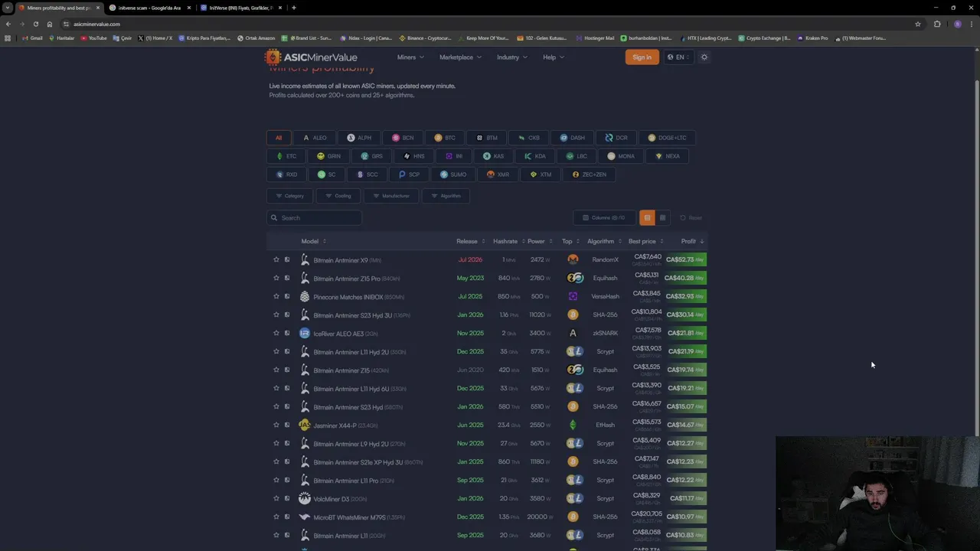Screen dimensions: 980x551
Task: Open a new browser tab
Action: click(x=294, y=8)
